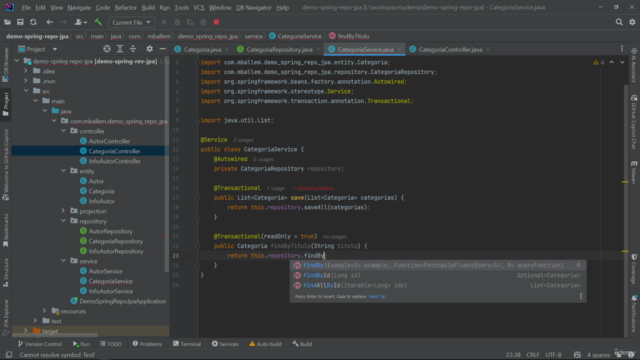640x360 pixels.
Task: Collapse the repository package
Action: pos(63,221)
